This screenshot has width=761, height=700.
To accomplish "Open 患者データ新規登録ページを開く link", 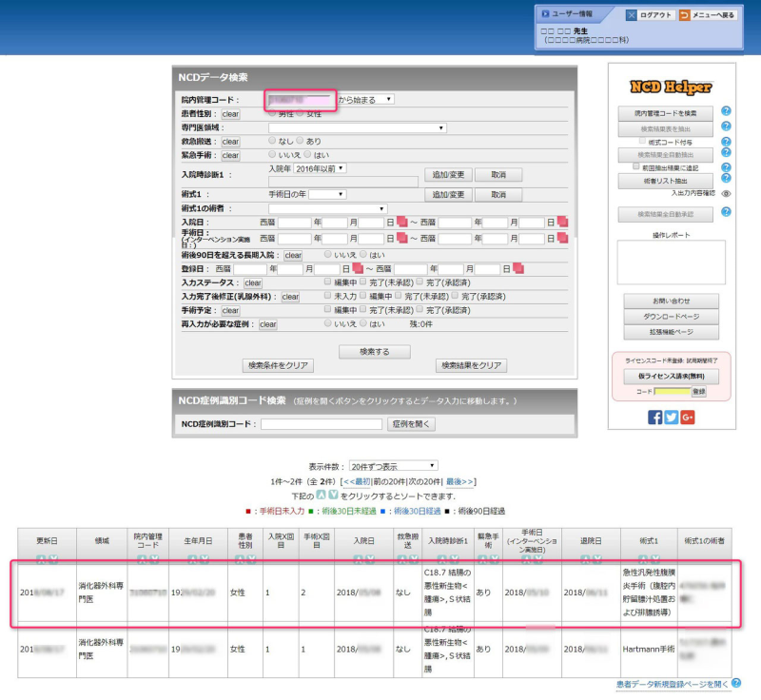I will (x=673, y=684).
